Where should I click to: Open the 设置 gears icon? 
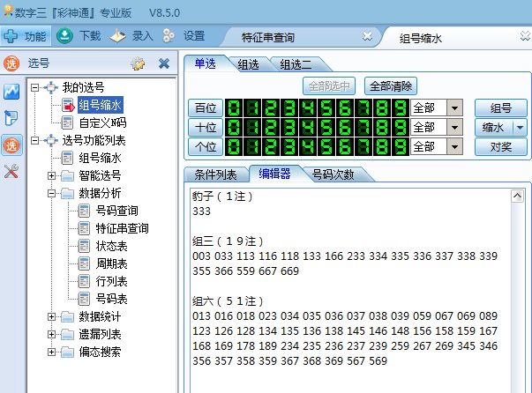click(x=169, y=35)
